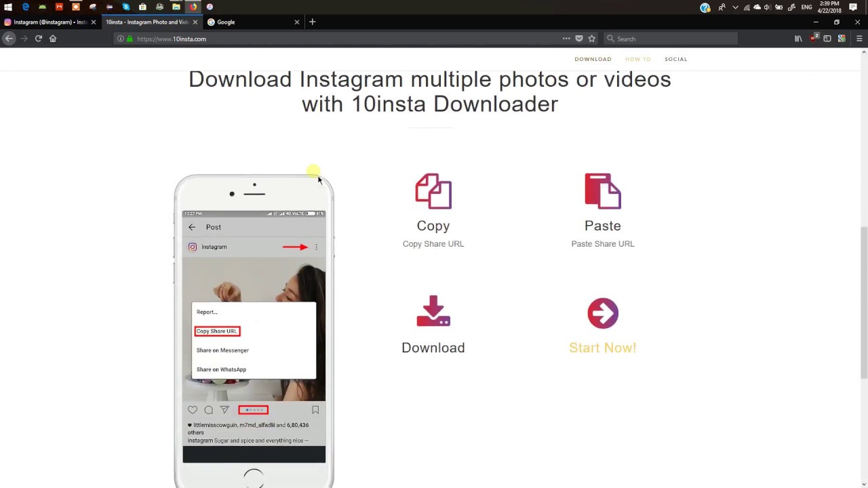
Task: Reload the 10insta page
Action: tap(39, 39)
